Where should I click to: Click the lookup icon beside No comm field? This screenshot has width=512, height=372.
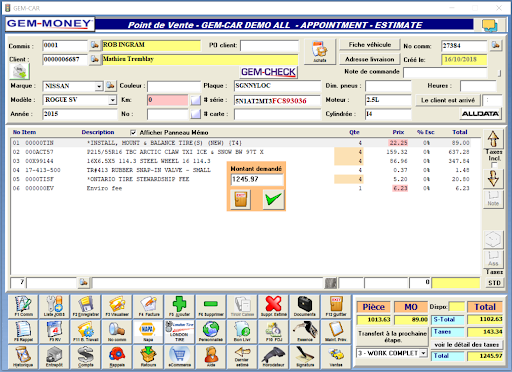(496, 45)
